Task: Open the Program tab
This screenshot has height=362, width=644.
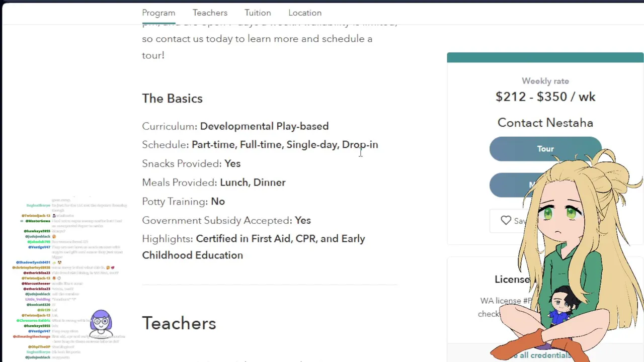Action: [158, 13]
